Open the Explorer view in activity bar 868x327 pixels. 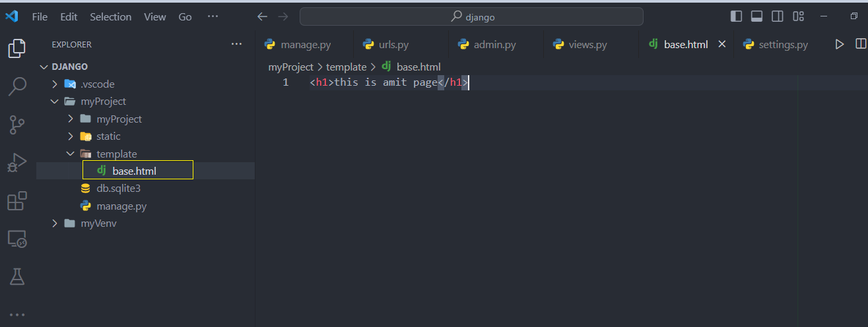(x=17, y=48)
